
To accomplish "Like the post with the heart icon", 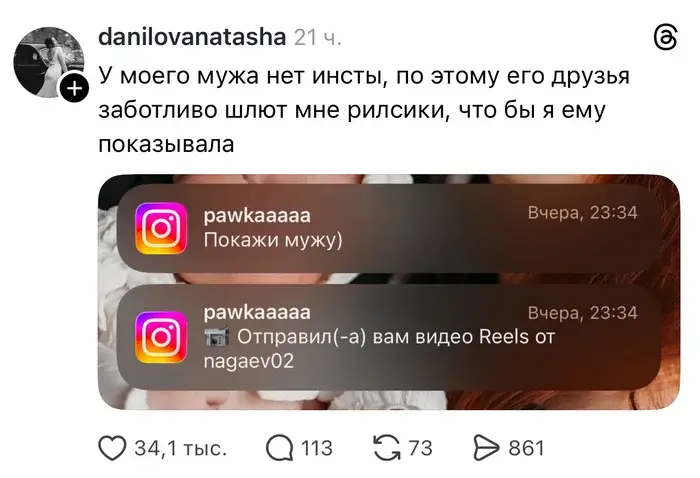I will (x=112, y=448).
